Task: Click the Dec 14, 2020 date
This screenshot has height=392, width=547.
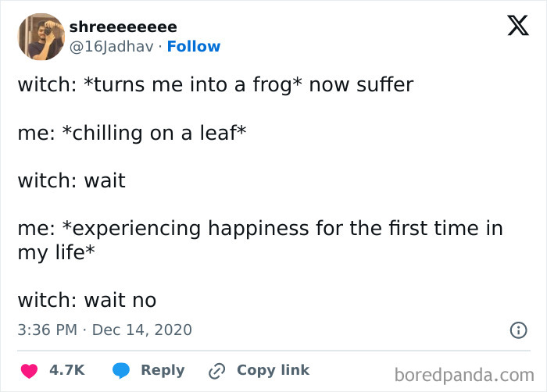Action: pyautogui.click(x=141, y=330)
